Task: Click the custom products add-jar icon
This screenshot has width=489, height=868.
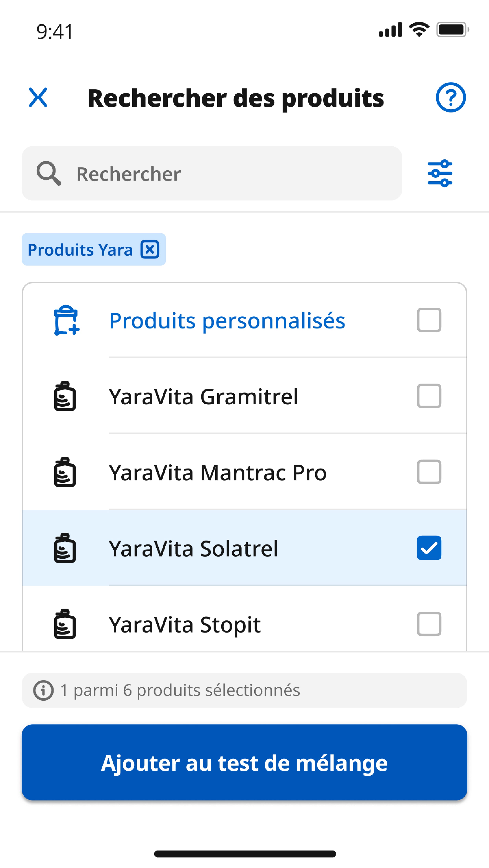Action: coord(66,320)
